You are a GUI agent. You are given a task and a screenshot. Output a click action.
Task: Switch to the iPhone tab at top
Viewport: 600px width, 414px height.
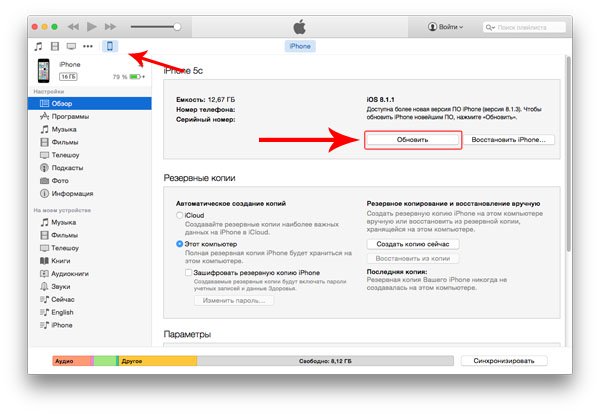coord(300,46)
